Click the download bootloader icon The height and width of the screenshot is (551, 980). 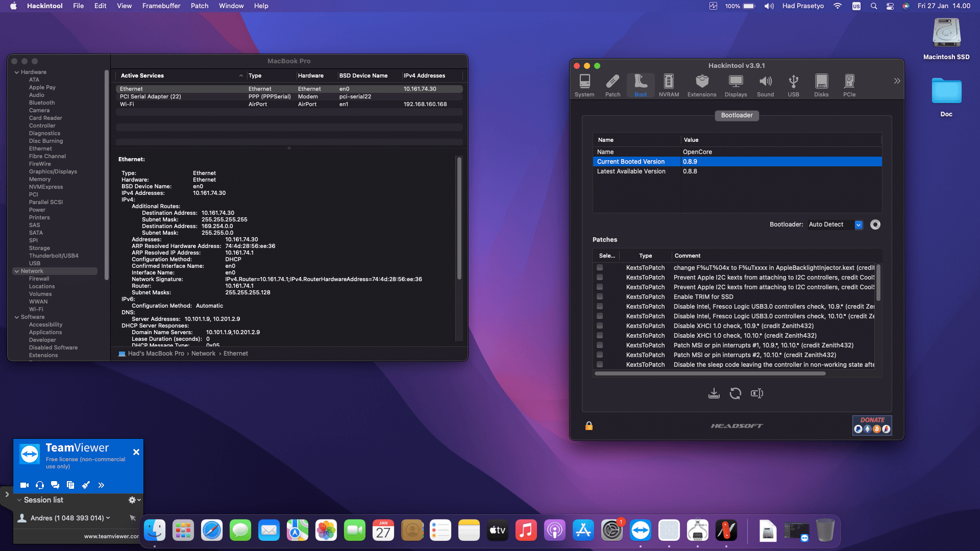tap(714, 393)
